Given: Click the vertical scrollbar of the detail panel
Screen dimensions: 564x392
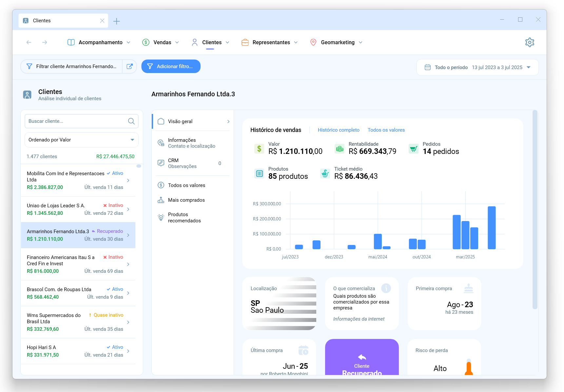Looking at the screenshot, I should (535, 210).
